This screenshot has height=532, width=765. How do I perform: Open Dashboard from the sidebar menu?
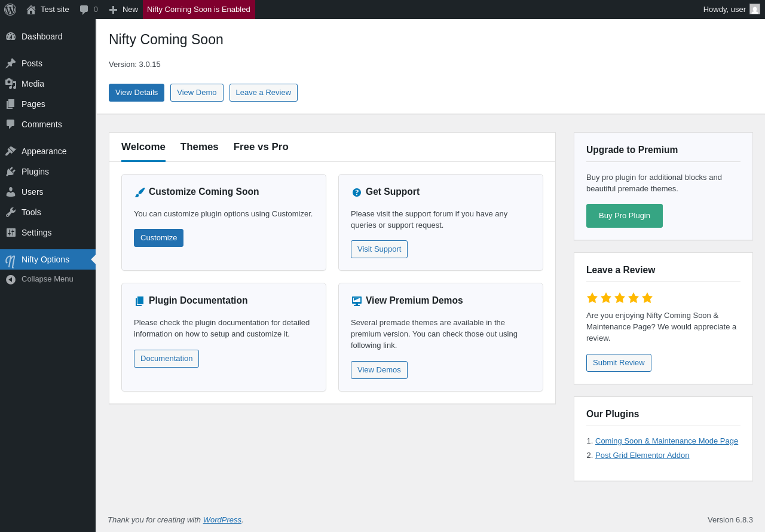coord(48,36)
